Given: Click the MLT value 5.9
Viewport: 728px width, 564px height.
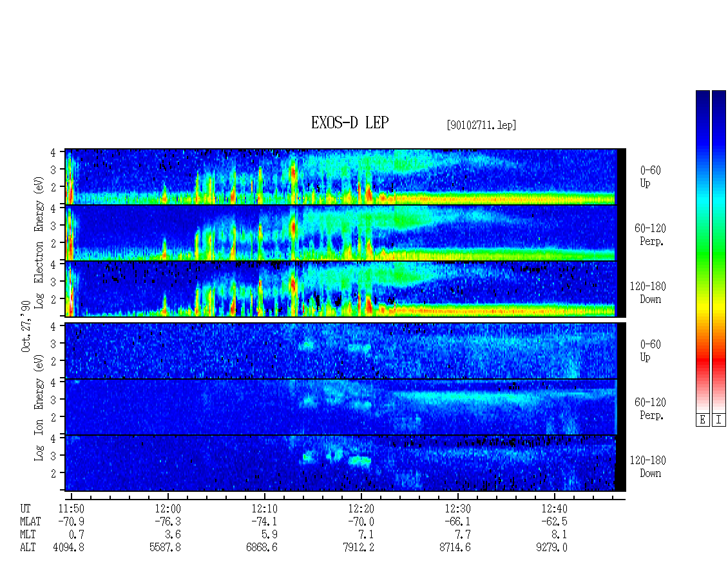Looking at the screenshot, I should (x=270, y=535).
